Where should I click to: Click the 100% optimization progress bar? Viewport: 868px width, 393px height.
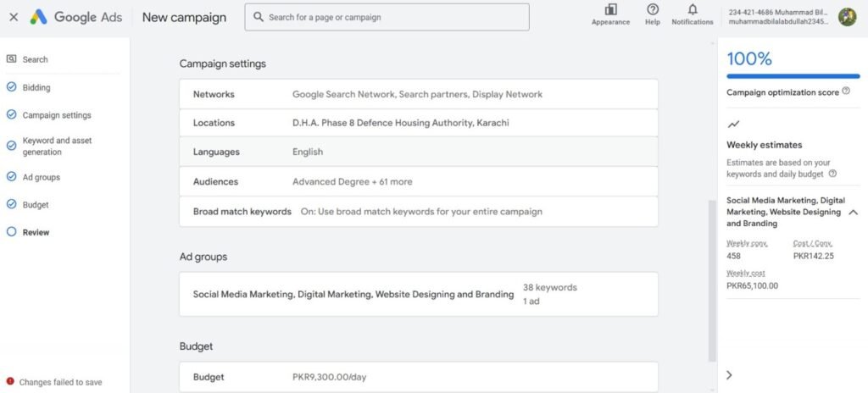pyautogui.click(x=793, y=76)
